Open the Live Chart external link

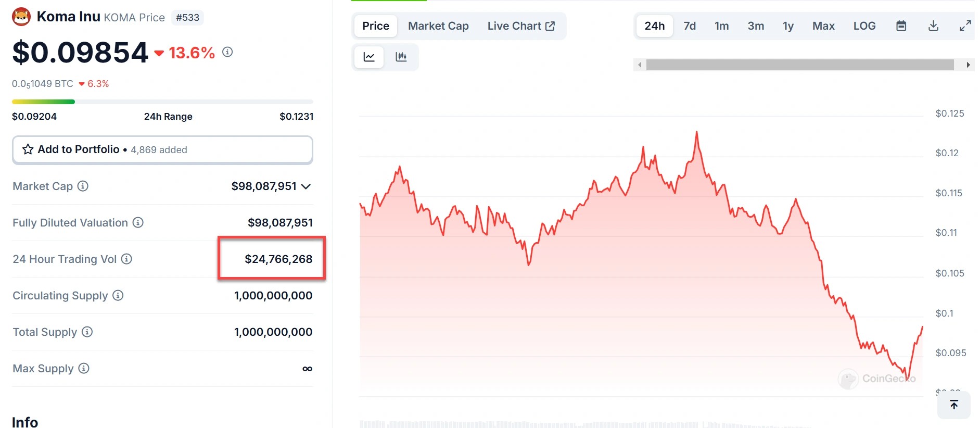(521, 26)
